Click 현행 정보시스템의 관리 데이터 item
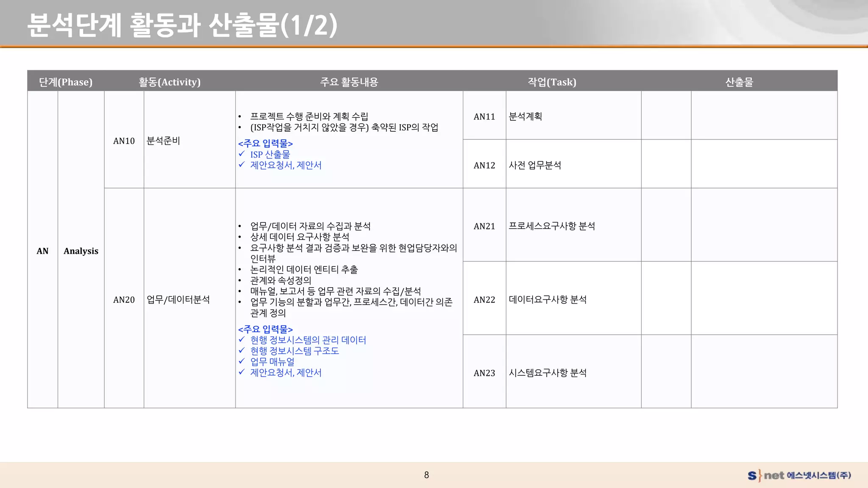The height and width of the screenshot is (488, 868). pos(308,340)
